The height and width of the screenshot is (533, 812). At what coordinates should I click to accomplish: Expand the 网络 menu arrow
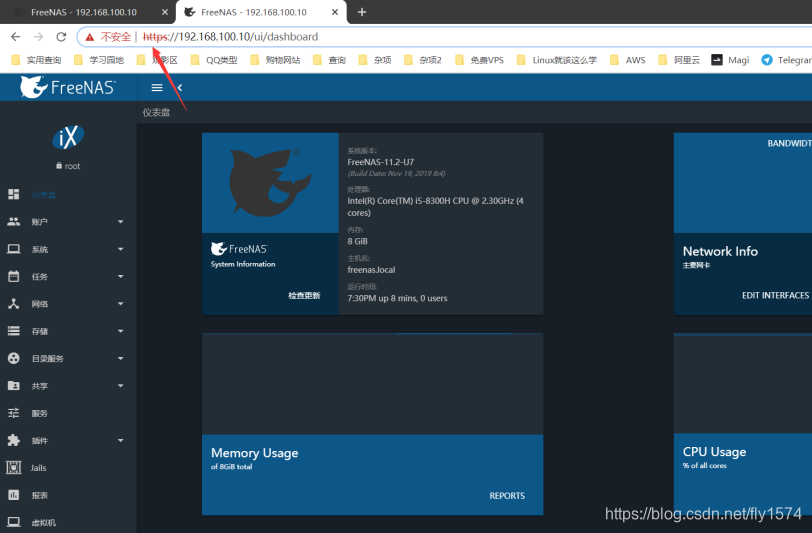click(x=121, y=304)
